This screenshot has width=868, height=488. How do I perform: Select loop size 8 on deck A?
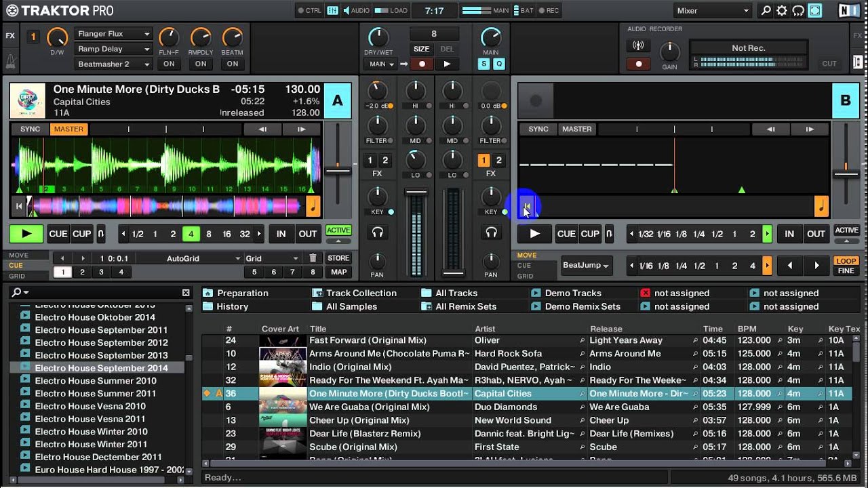click(x=209, y=234)
